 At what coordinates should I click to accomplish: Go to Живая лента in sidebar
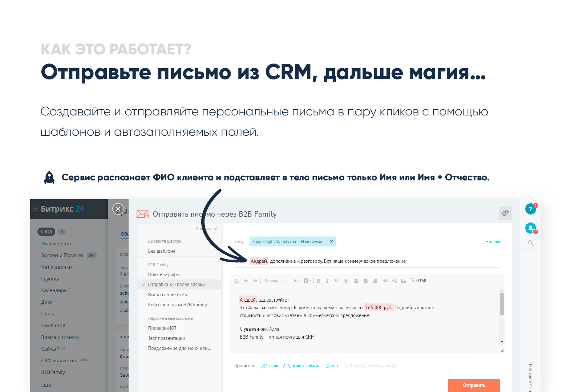pos(56,244)
